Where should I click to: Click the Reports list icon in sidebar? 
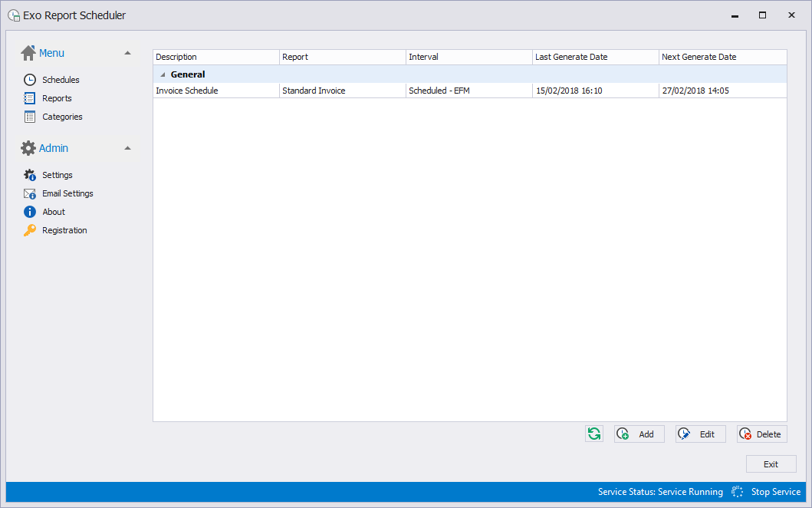pyautogui.click(x=30, y=98)
